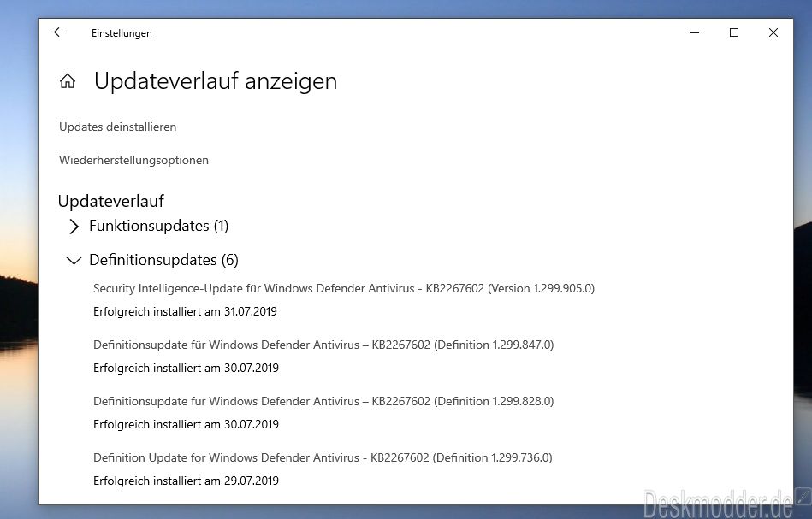The height and width of the screenshot is (519, 812).
Task: Open Security Intelligence-Update version 1.299.905.0 entry
Action: (344, 288)
